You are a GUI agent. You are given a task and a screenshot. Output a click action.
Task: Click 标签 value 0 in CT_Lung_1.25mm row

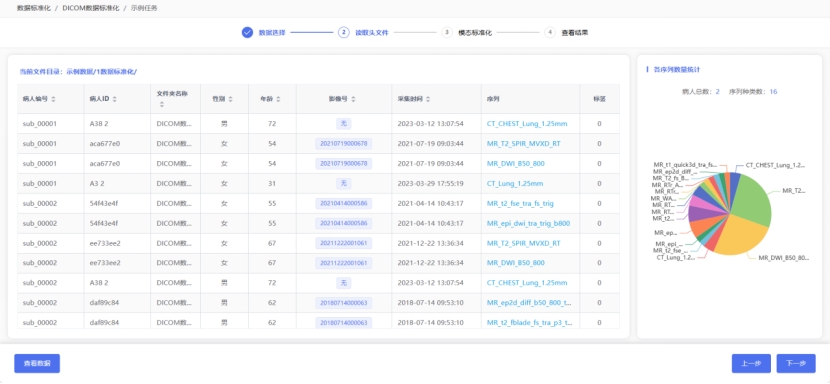click(x=599, y=184)
